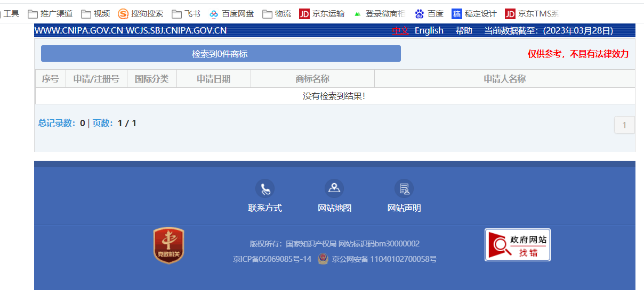Screen dimensions: 644x297
Task: Open the 帮助 help menu item
Action: point(463,31)
